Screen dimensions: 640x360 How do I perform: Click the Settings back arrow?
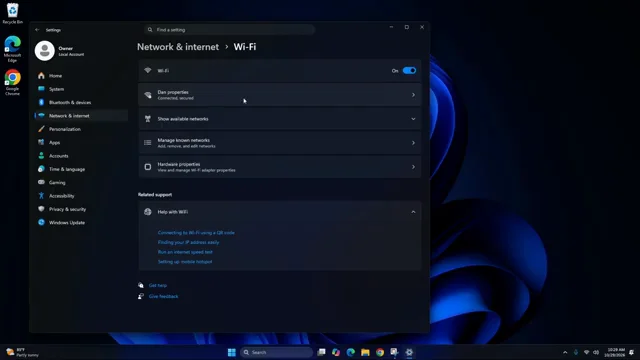coord(37,30)
